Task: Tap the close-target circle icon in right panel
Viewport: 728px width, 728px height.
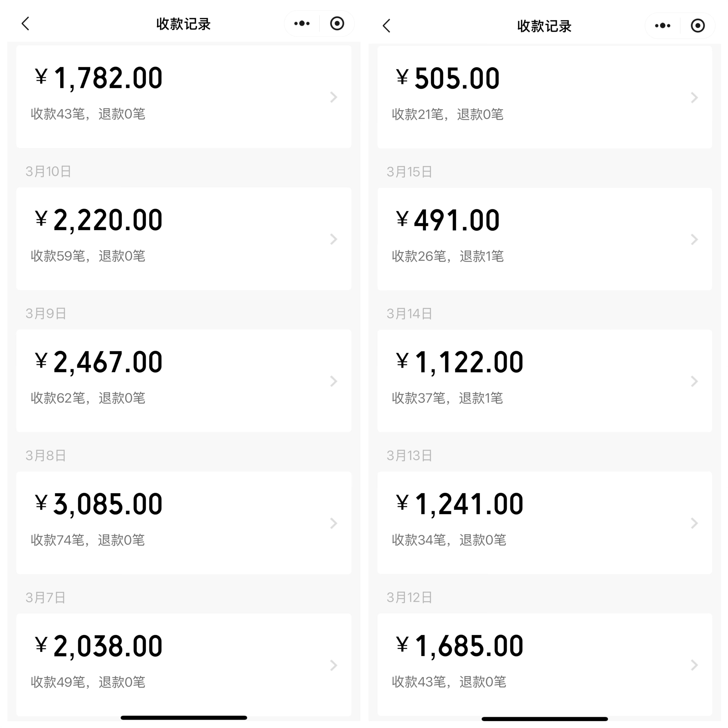Action: (697, 26)
